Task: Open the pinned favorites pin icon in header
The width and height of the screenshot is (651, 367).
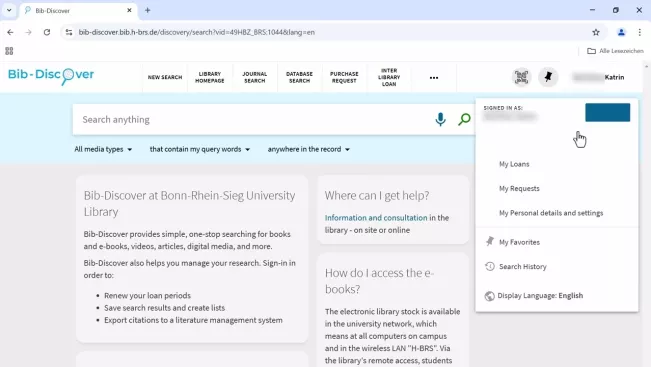Action: [548, 77]
